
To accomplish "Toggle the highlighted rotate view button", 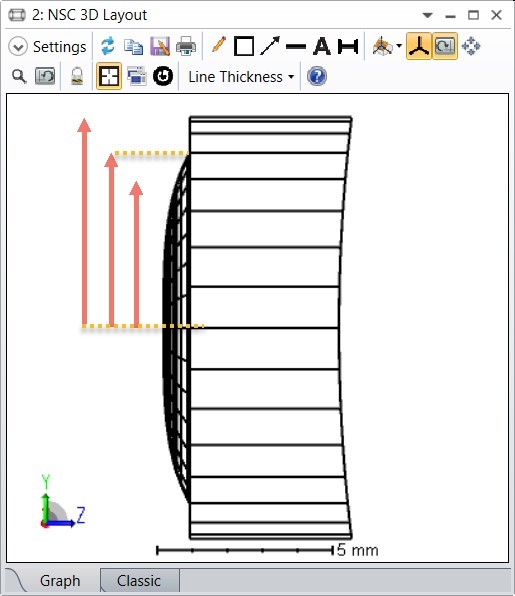I will (445, 46).
